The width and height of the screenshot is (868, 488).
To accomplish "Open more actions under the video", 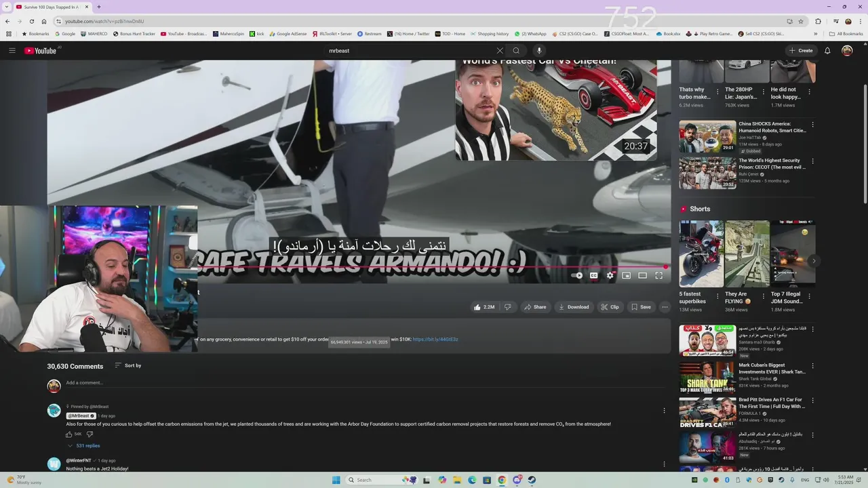I will [x=665, y=307].
